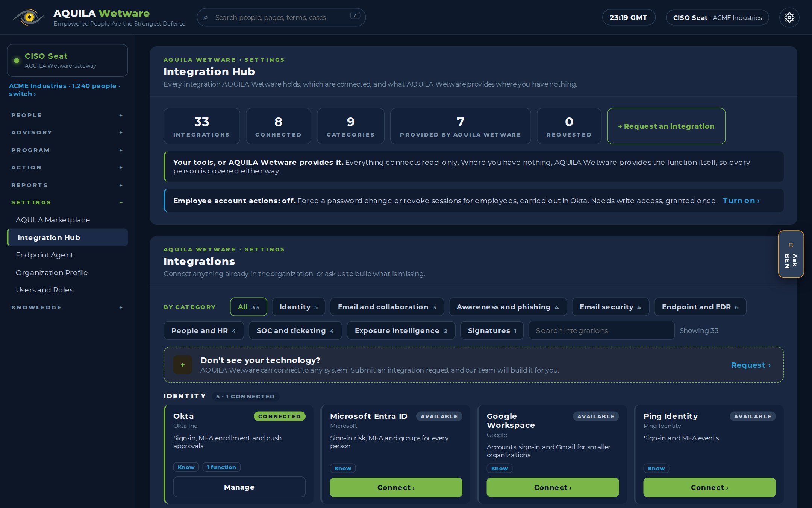Click Request an integration button
The height and width of the screenshot is (508, 812).
tap(666, 126)
